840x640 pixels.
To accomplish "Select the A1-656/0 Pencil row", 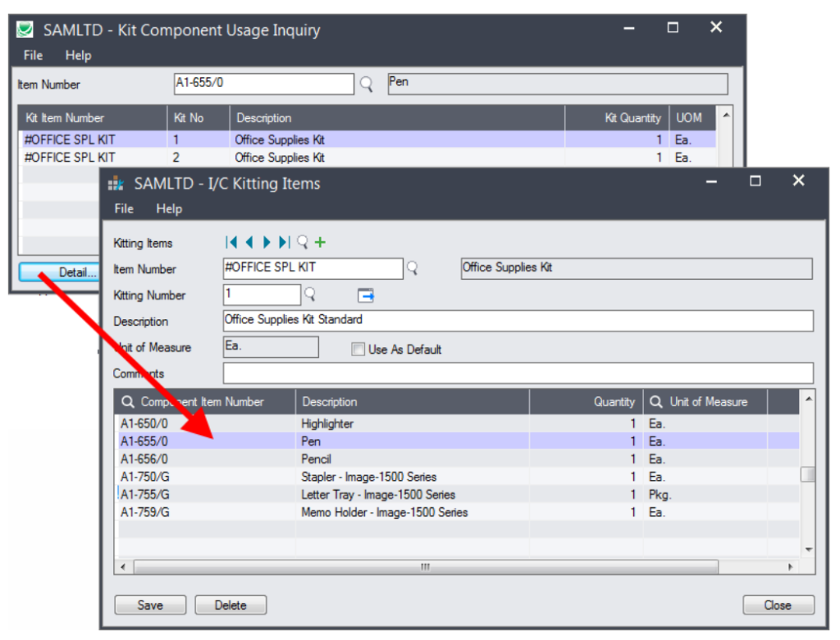I will 459,459.
